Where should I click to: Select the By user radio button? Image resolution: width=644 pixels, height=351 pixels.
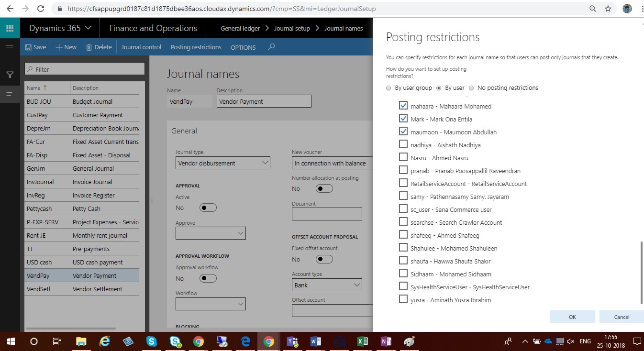pos(439,88)
